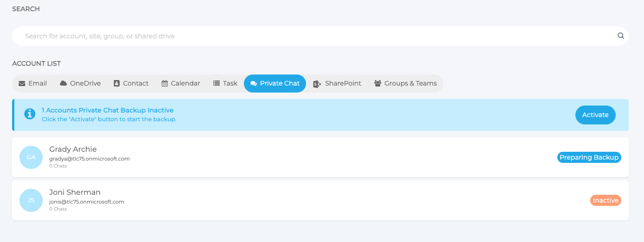This screenshot has width=644, height=242.
Task: Click the SharePoint logo icon
Action: (317, 84)
